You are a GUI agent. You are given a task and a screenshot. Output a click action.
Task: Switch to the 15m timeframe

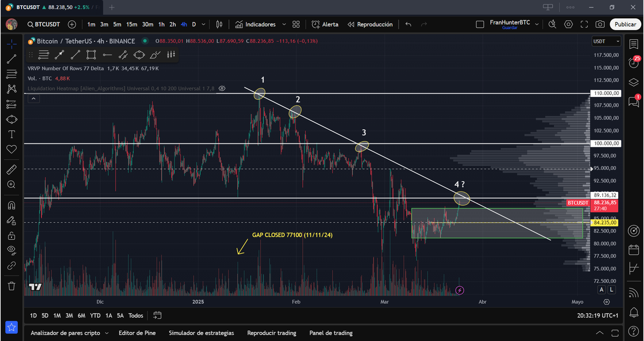(x=131, y=24)
